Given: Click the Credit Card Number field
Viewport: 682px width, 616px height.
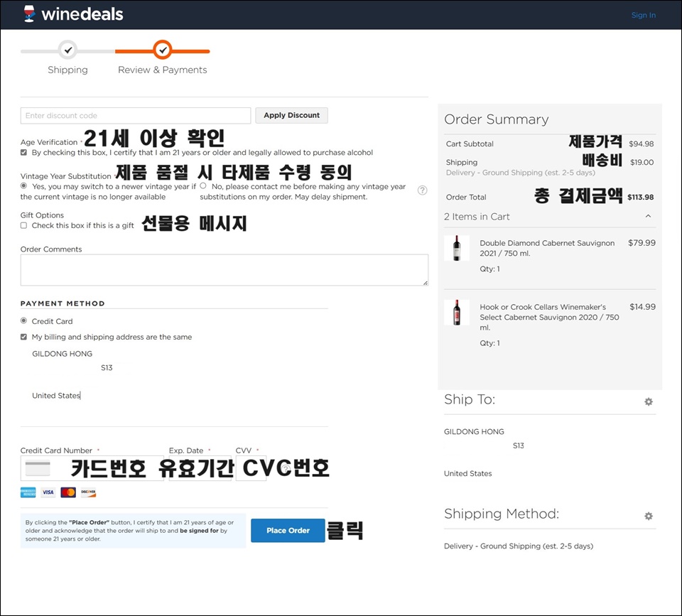Looking at the screenshot, I should tap(92, 468).
